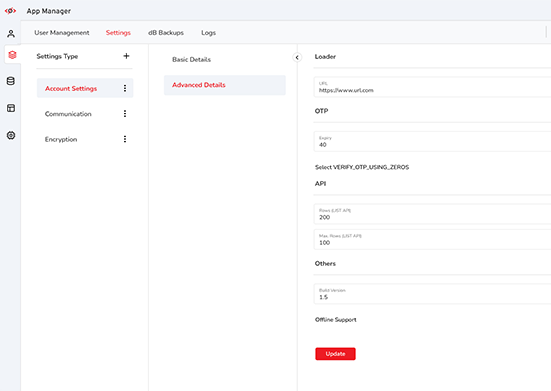Select Account Settings type
551x391 pixels.
coord(85,88)
